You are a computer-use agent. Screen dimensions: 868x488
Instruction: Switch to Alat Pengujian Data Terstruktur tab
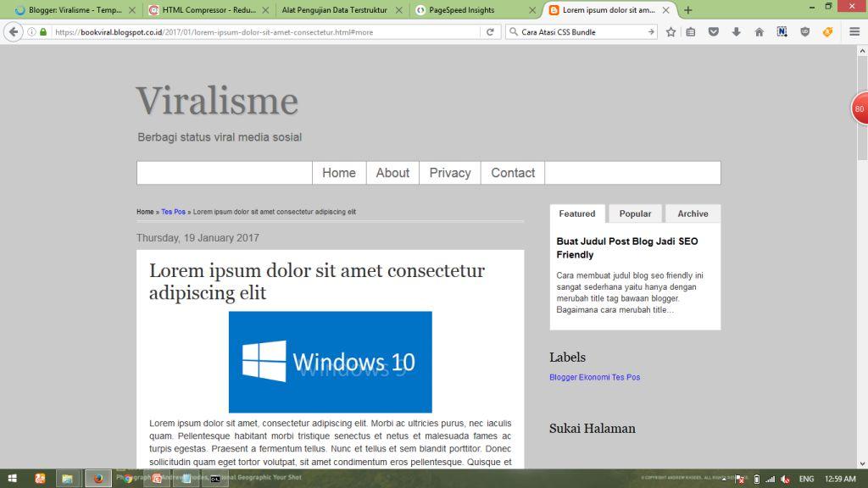334,10
